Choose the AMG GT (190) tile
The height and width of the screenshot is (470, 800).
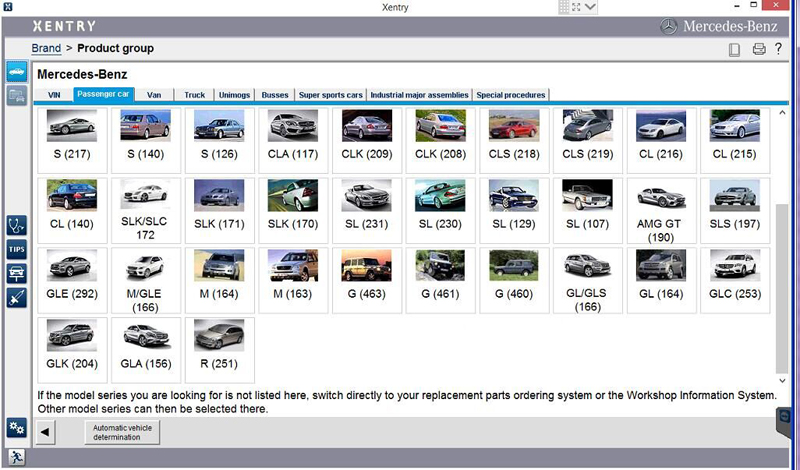point(661,210)
